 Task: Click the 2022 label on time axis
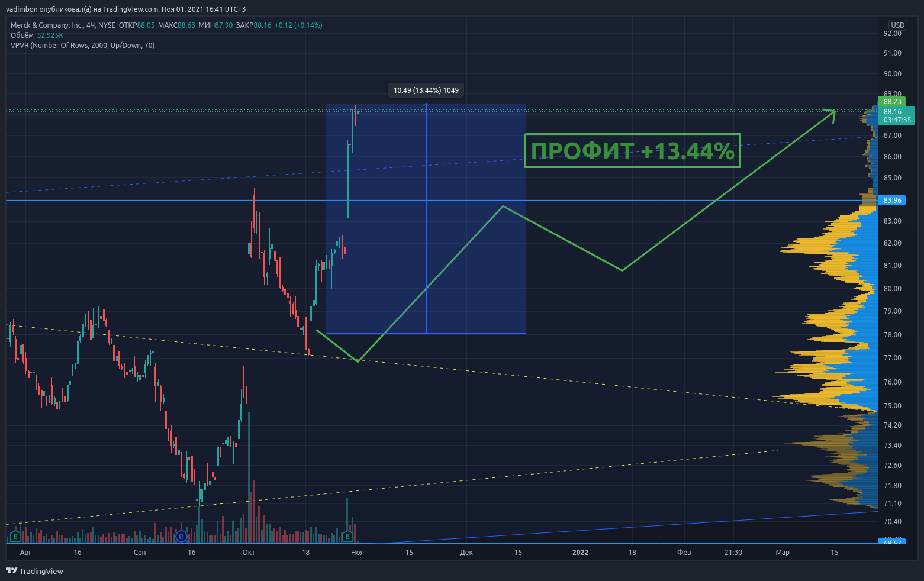pos(580,553)
